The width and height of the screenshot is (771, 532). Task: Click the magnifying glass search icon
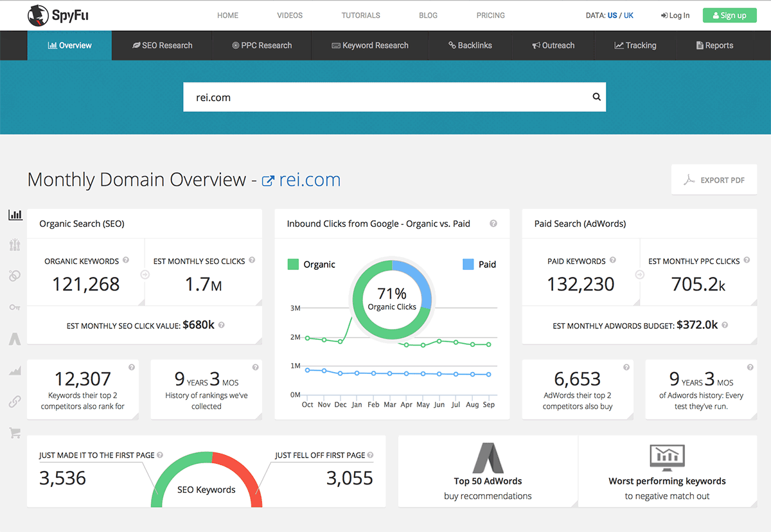(596, 97)
